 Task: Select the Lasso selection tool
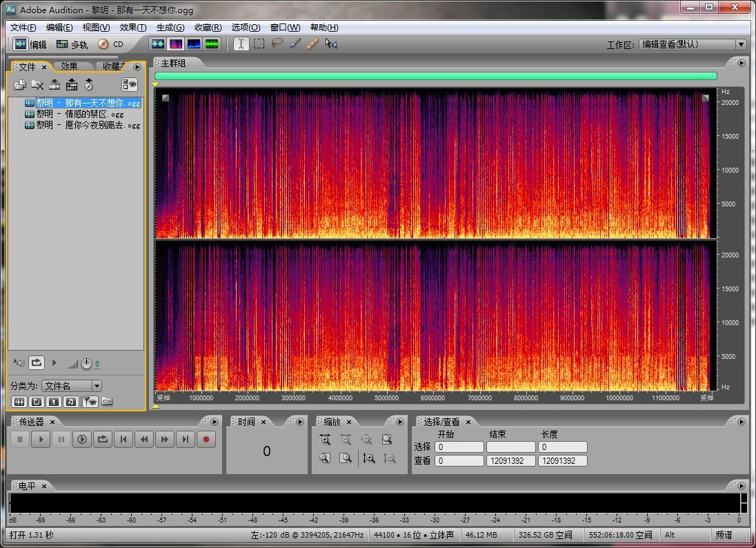277,44
